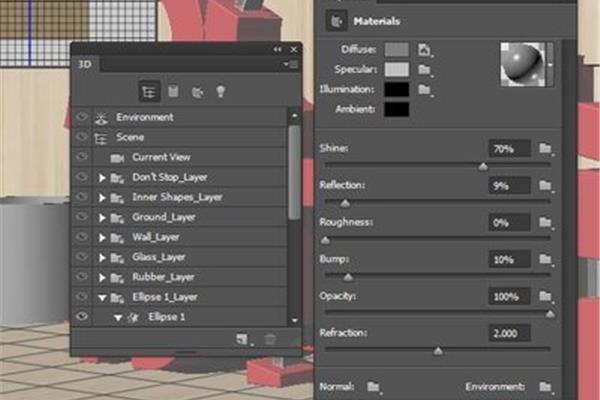600x400 pixels.
Task: Hide the Don't Stop_Layer
Action: [81, 177]
